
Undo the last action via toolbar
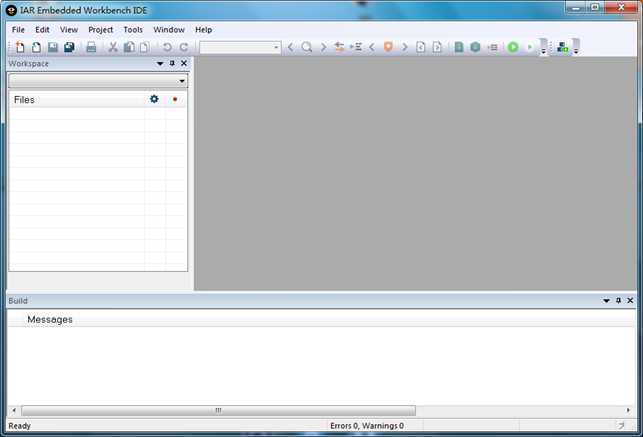[x=167, y=47]
